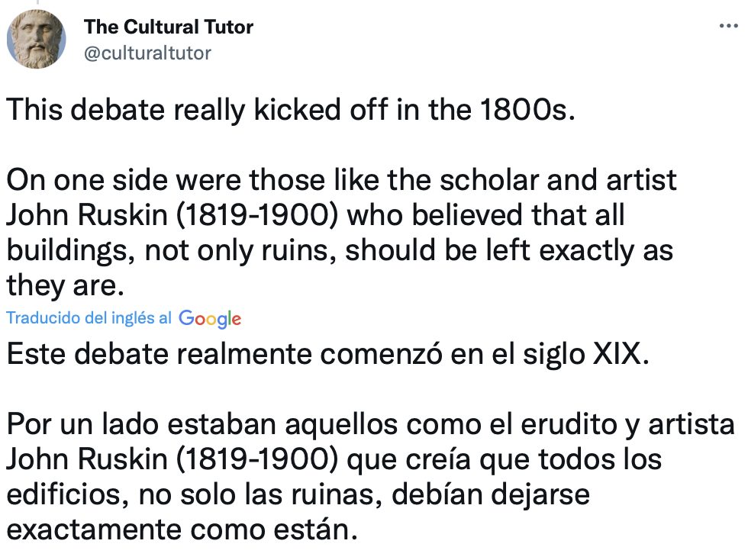Click the "Traducido del inglés al" label
Screen dimensions: 748x560
point(89,318)
